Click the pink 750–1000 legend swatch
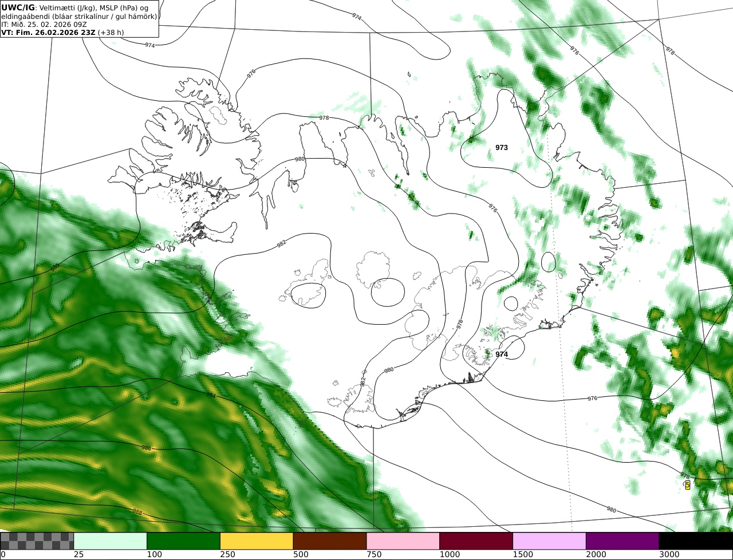Image resolution: width=733 pixels, height=560 pixels. pos(403,541)
